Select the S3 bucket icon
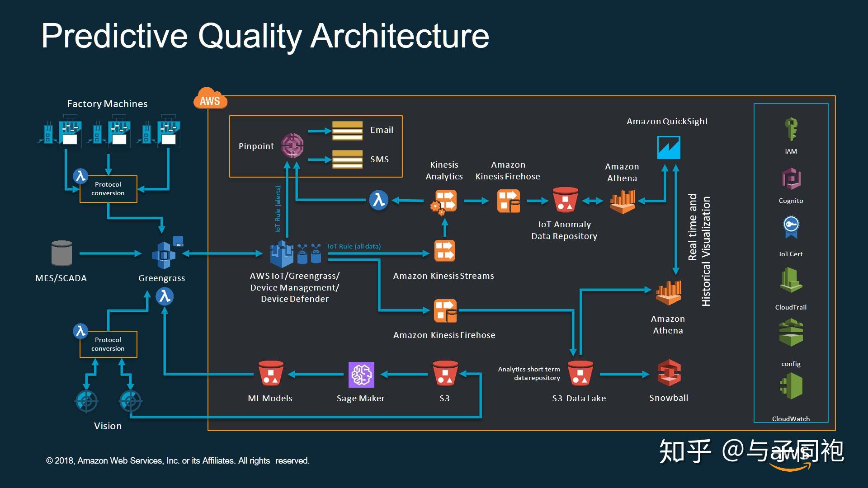 click(x=445, y=373)
